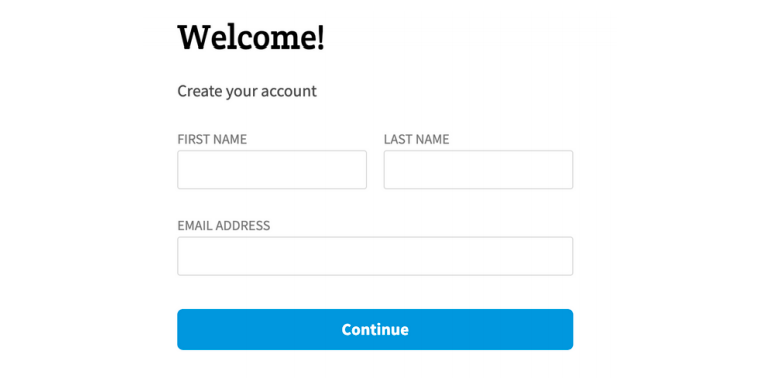
Task: Click the right-hand name input box
Action: coord(478,170)
